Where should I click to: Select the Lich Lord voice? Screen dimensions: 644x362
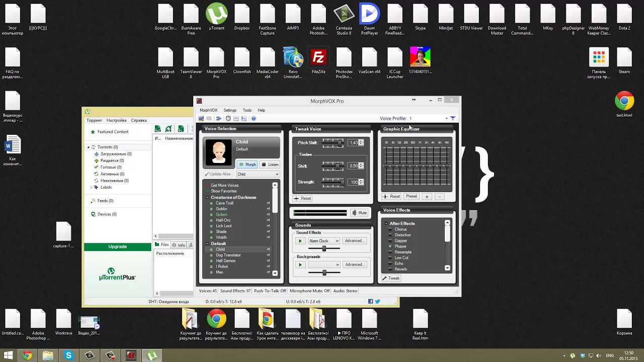tap(223, 226)
